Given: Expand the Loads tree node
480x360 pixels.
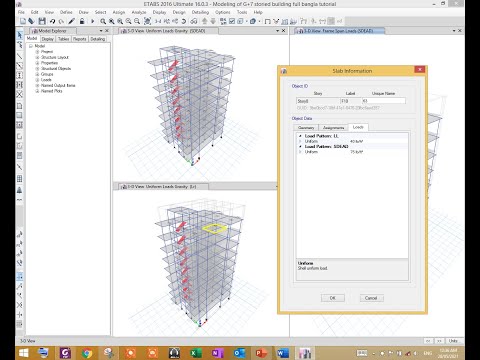Looking at the screenshot, I should 37,80.
